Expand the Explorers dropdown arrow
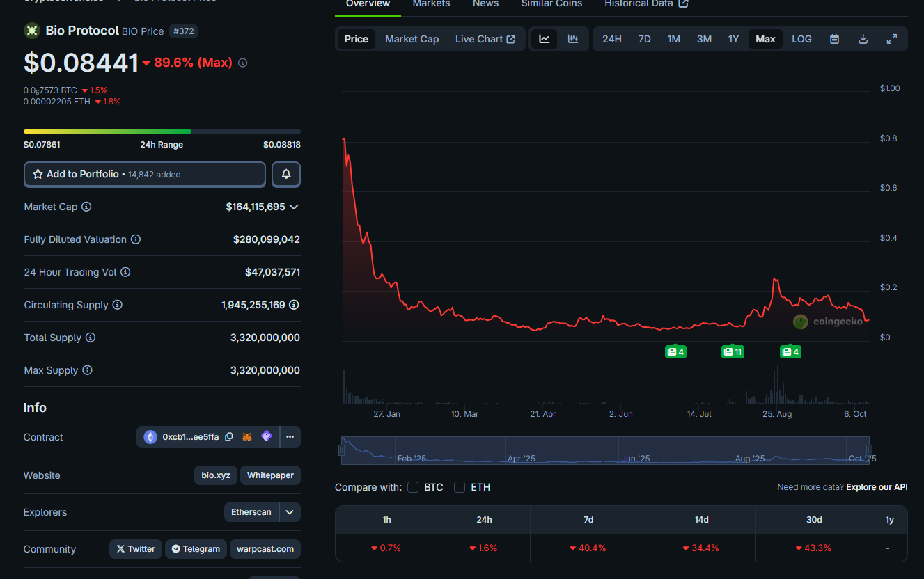Image resolution: width=924 pixels, height=579 pixels. coord(290,512)
